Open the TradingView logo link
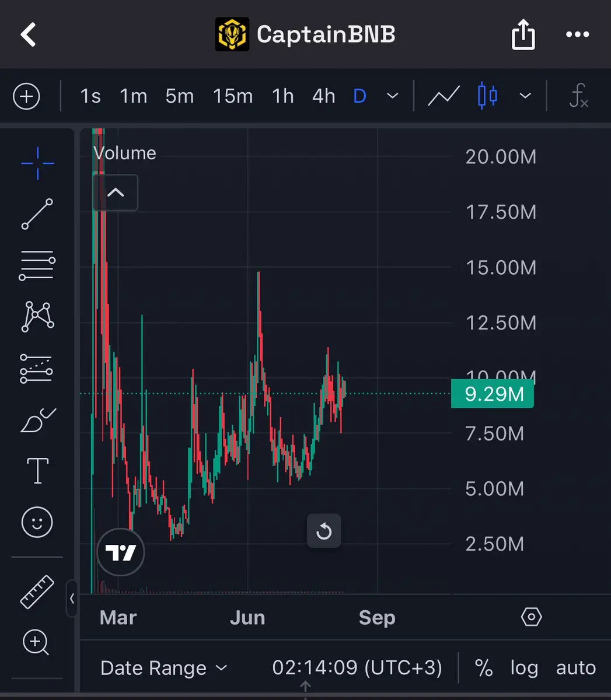Viewport: 611px width, 700px height. coord(120,552)
